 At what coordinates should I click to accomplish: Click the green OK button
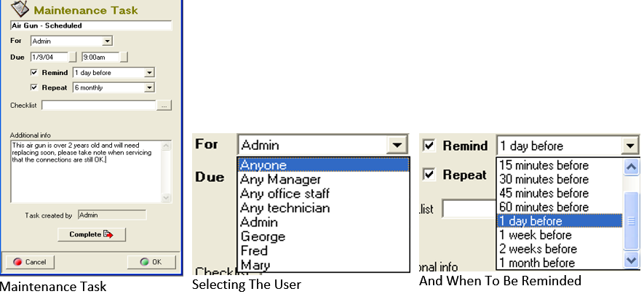[151, 262]
